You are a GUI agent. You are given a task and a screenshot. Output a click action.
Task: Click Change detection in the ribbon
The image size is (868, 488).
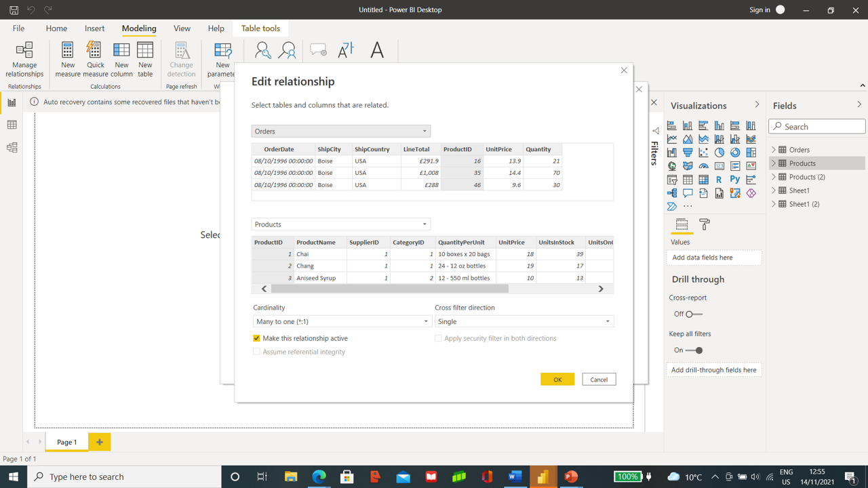tap(181, 60)
